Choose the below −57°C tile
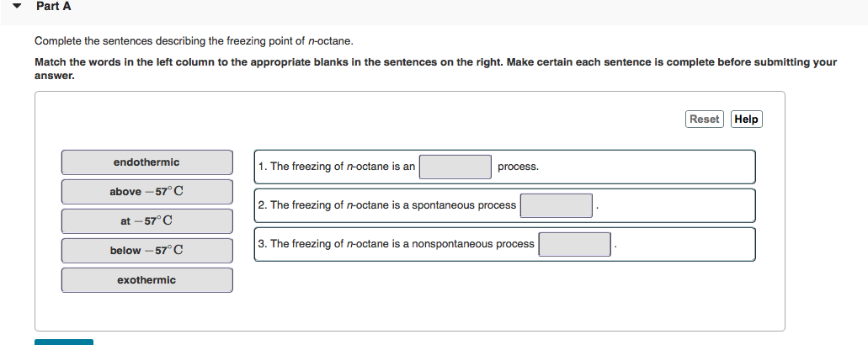868x345 pixels. (x=146, y=251)
